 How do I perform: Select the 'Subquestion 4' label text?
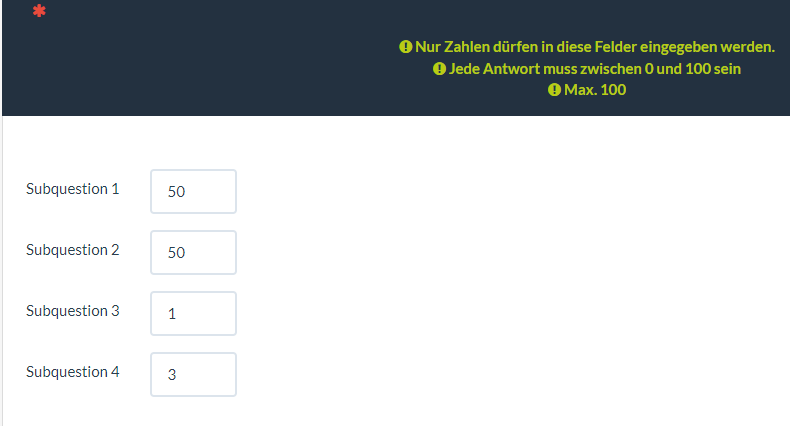coord(72,371)
